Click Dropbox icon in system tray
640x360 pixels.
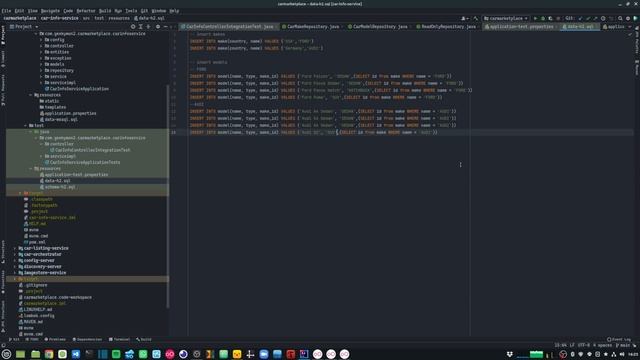[509, 354]
